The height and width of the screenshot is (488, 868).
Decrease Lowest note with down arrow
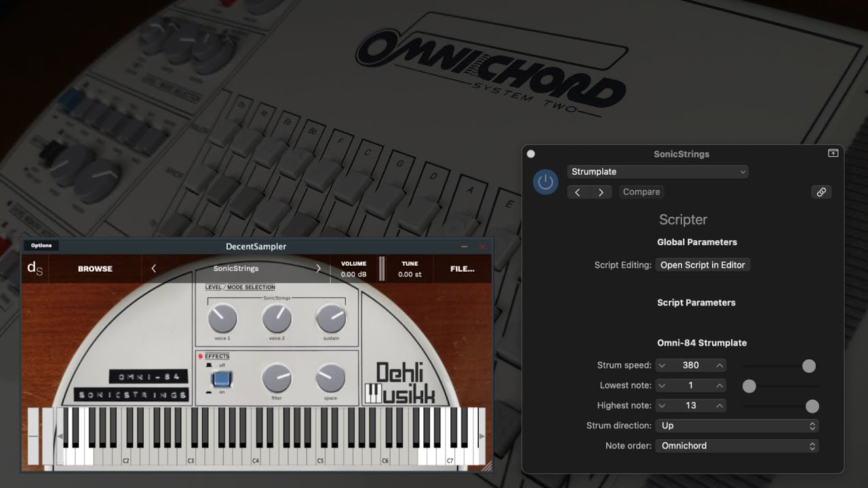[663, 386]
